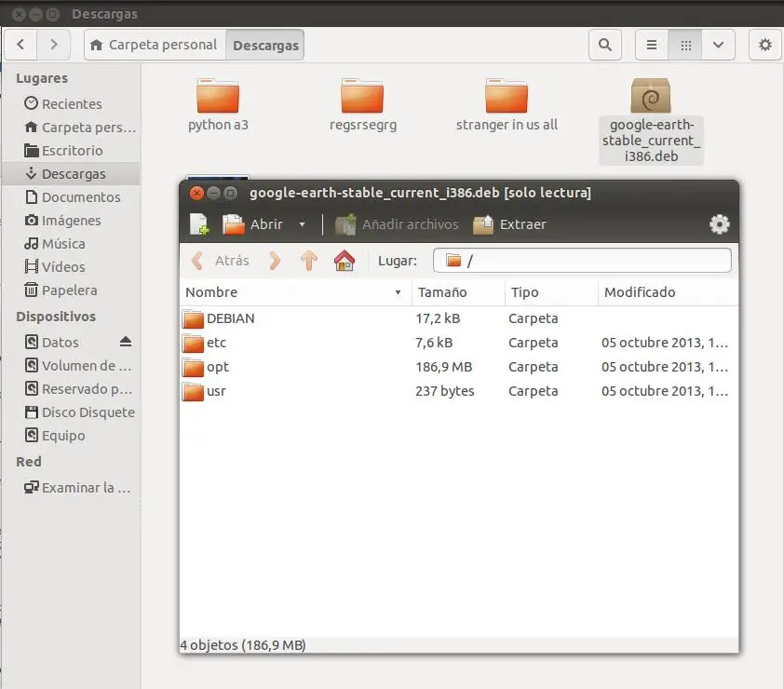Select the DEBIAN folder row

point(459,318)
